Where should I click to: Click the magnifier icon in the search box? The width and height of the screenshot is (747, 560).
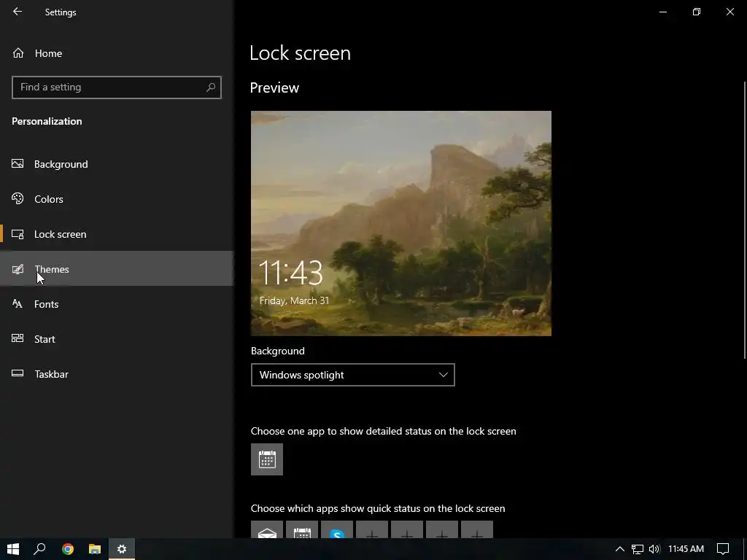point(211,87)
